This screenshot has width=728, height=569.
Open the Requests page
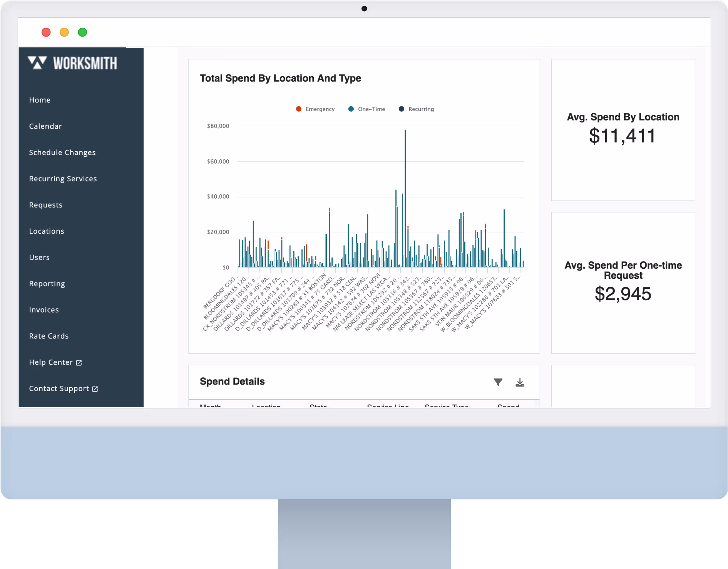46,205
